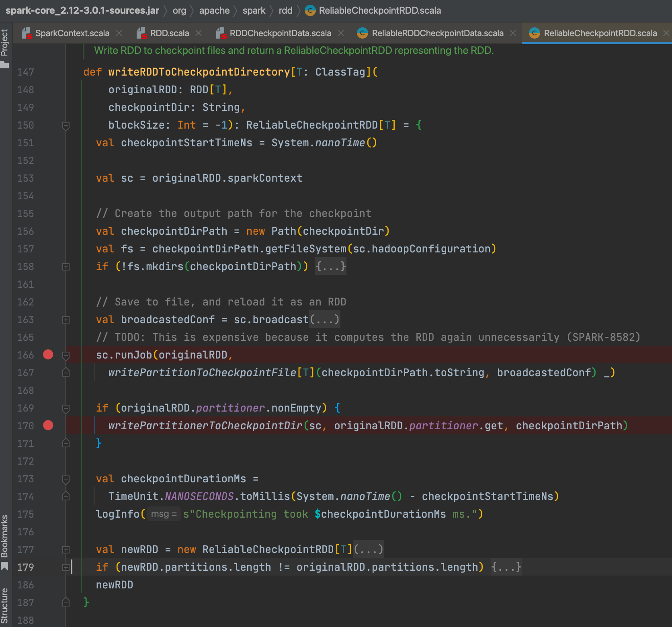This screenshot has height=627, width=672.
Task: Click the spark breadcrumb segment
Action: coord(254,10)
